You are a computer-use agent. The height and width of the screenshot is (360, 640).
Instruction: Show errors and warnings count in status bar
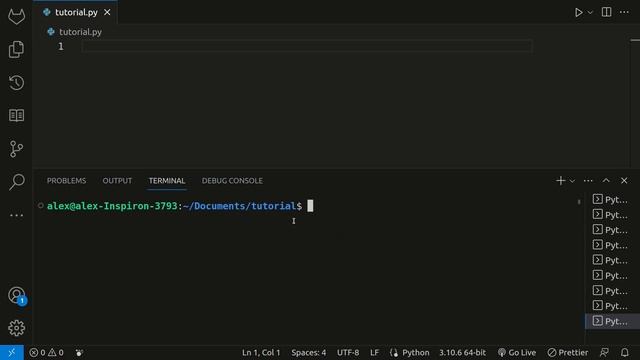point(46,352)
